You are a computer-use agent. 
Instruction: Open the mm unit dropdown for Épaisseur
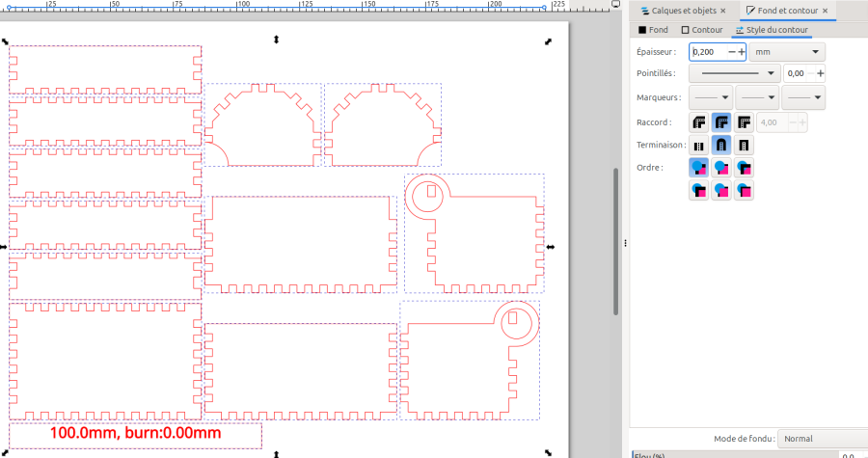tap(787, 51)
